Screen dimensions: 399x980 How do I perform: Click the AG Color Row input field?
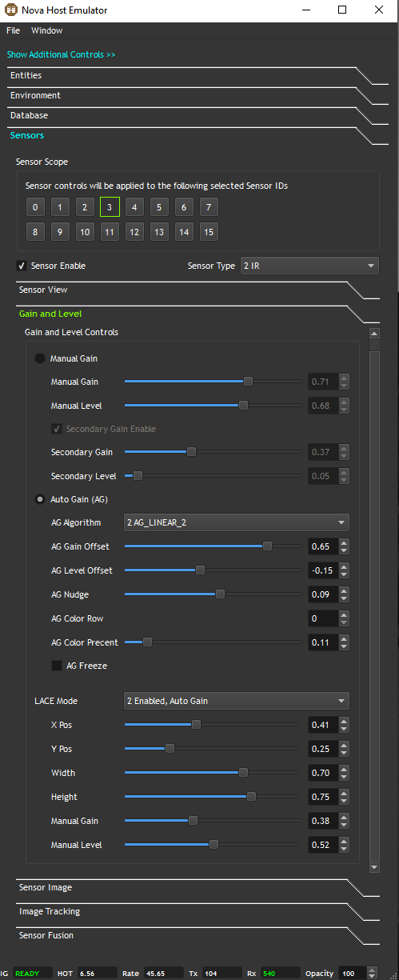324,618
